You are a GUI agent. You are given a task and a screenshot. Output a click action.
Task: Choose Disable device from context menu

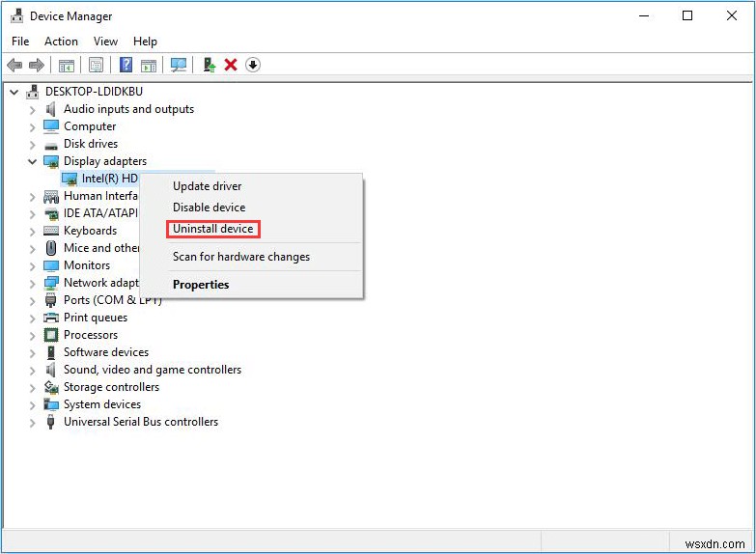[209, 208]
